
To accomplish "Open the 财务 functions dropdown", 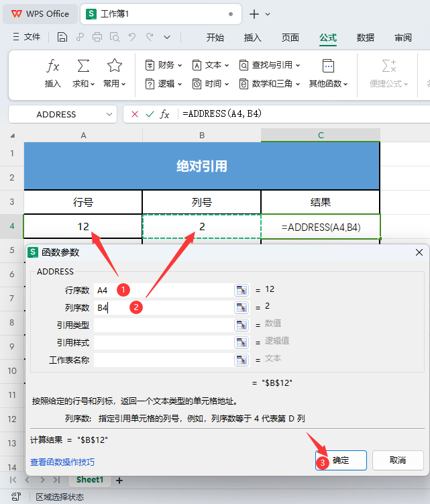I will point(164,65).
